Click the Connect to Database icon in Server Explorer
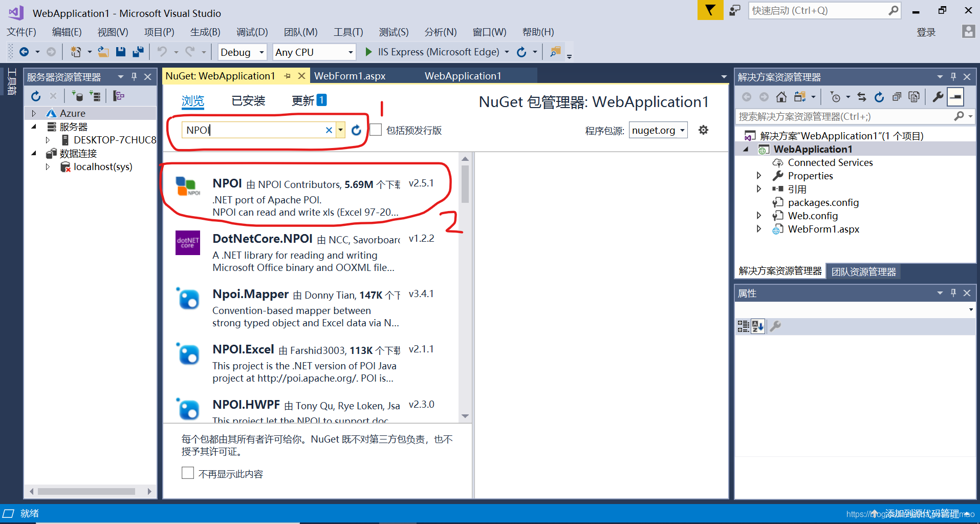Image resolution: width=980 pixels, height=524 pixels. click(77, 96)
